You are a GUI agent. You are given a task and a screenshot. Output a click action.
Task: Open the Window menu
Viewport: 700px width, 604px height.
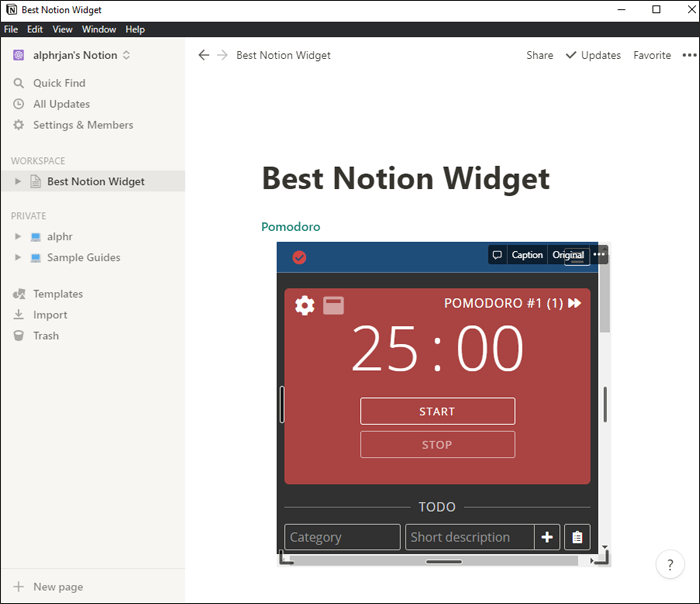(x=99, y=29)
